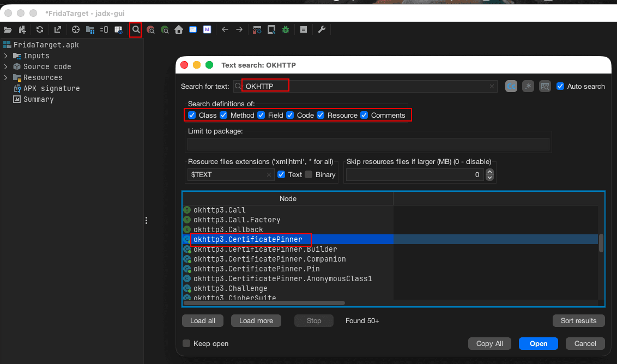Uncheck the Field search checkbox
617x364 pixels.
(x=261, y=115)
